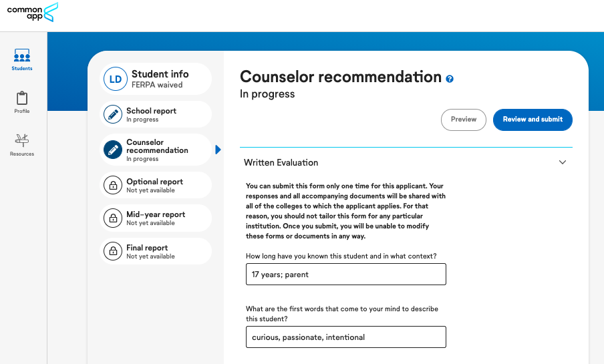Open the Profile clipboard icon

[x=22, y=98]
